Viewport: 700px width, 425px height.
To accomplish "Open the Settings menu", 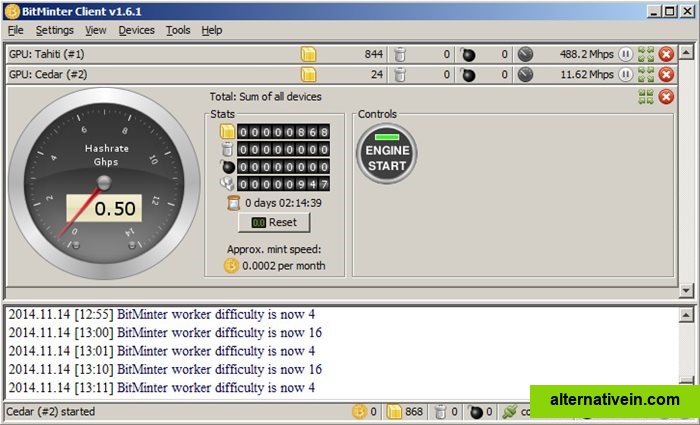I will [54, 30].
